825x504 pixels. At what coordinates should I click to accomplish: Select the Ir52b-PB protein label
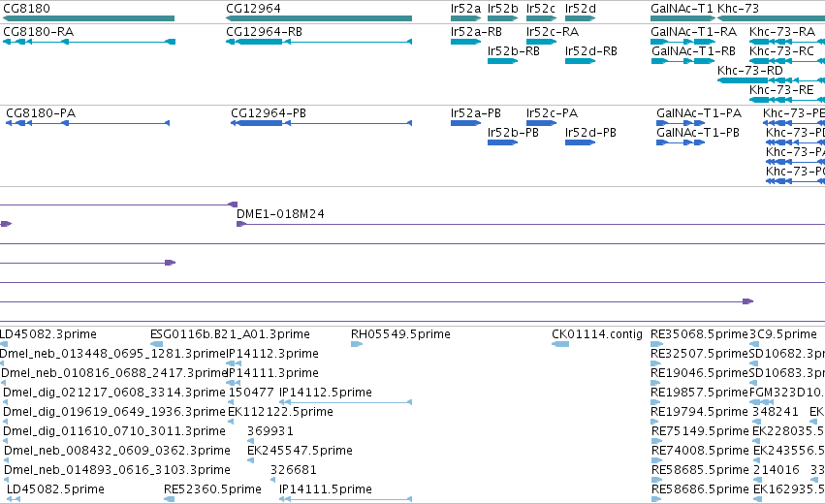(x=513, y=133)
